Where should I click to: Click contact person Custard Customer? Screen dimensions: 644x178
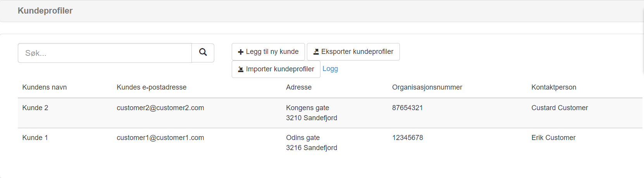pos(560,108)
